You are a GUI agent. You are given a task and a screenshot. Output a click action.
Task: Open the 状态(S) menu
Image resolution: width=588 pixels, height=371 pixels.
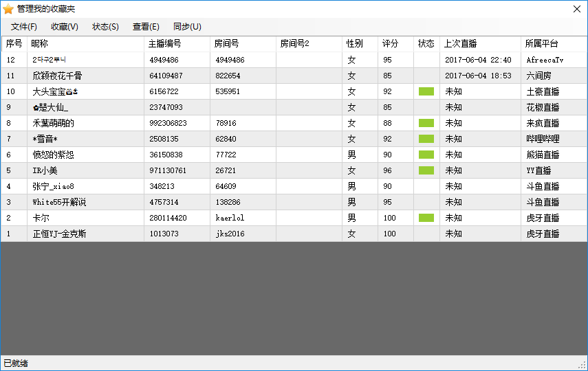tap(105, 27)
